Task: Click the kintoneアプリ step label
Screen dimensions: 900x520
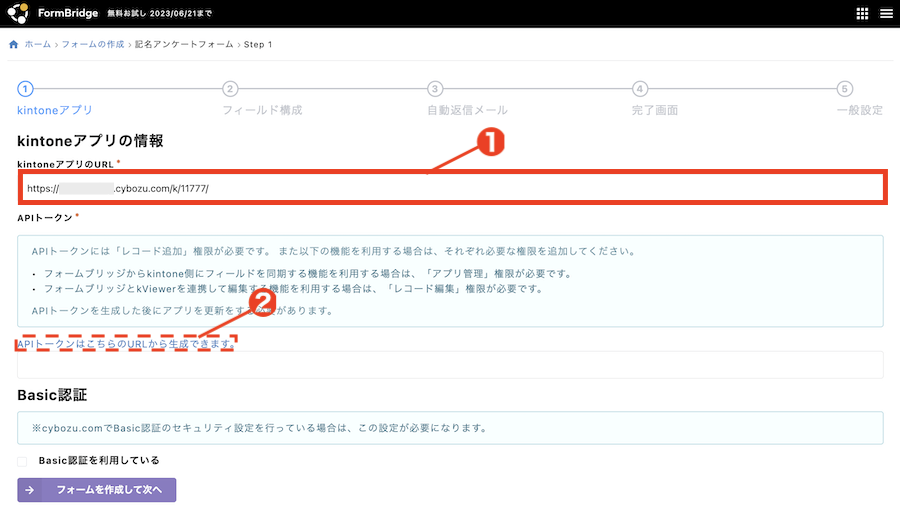Action: tap(55, 110)
